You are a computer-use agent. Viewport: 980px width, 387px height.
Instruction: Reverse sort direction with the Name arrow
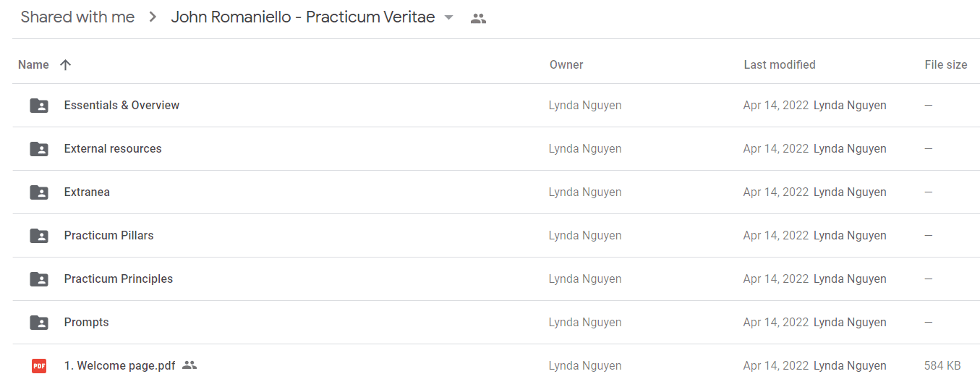(65, 65)
